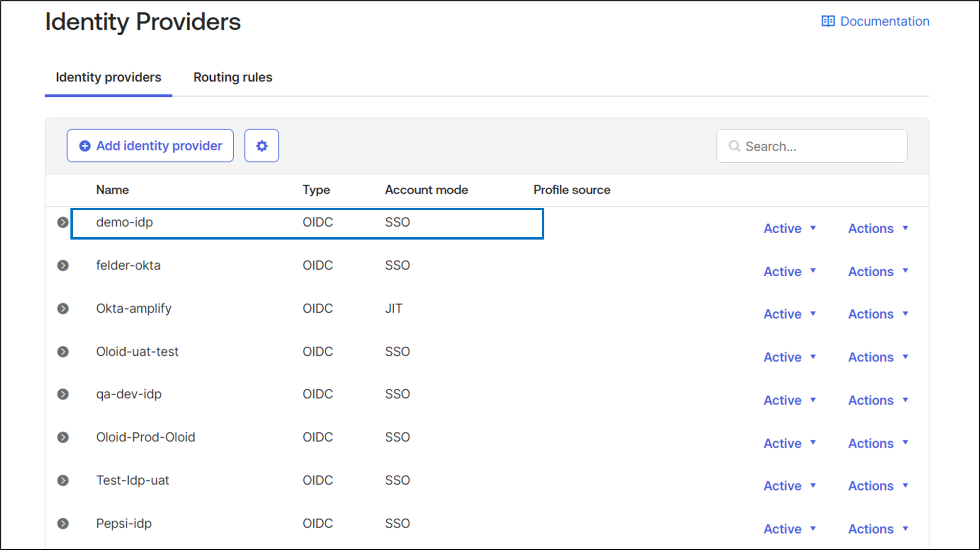Expand the qa-dev-idp row chevron

click(63, 394)
